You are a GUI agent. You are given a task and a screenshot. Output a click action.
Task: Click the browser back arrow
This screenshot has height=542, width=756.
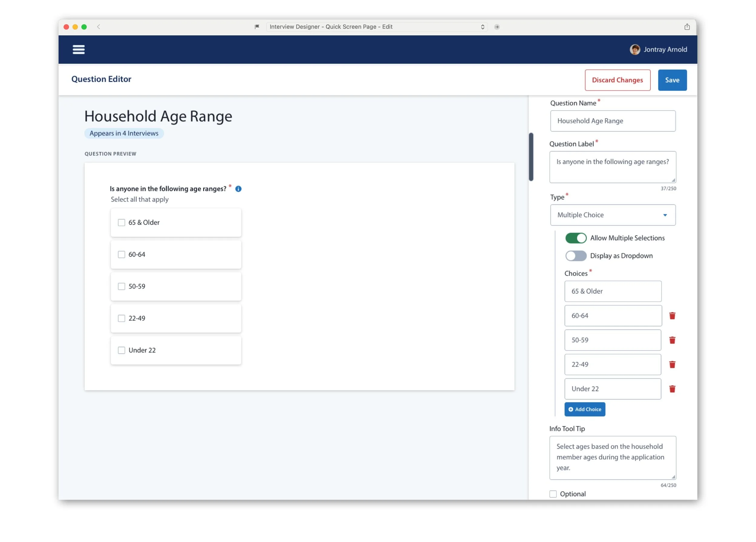[98, 27]
